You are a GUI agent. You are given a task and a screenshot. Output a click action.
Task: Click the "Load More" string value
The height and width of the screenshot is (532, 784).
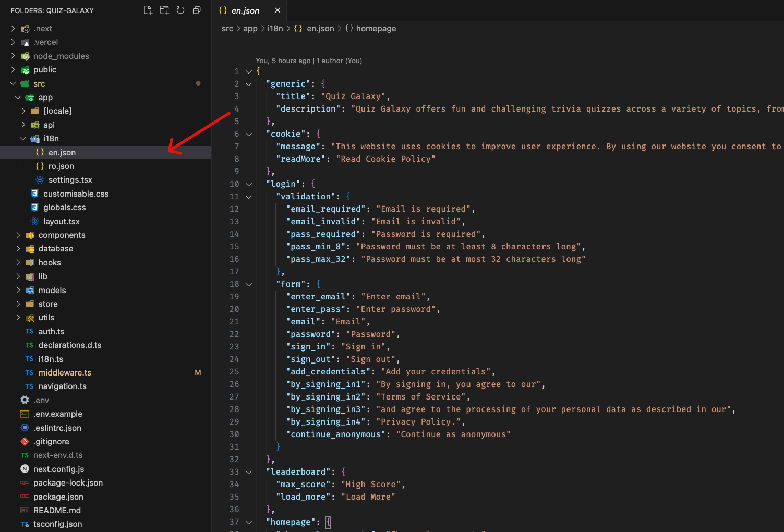coord(368,497)
